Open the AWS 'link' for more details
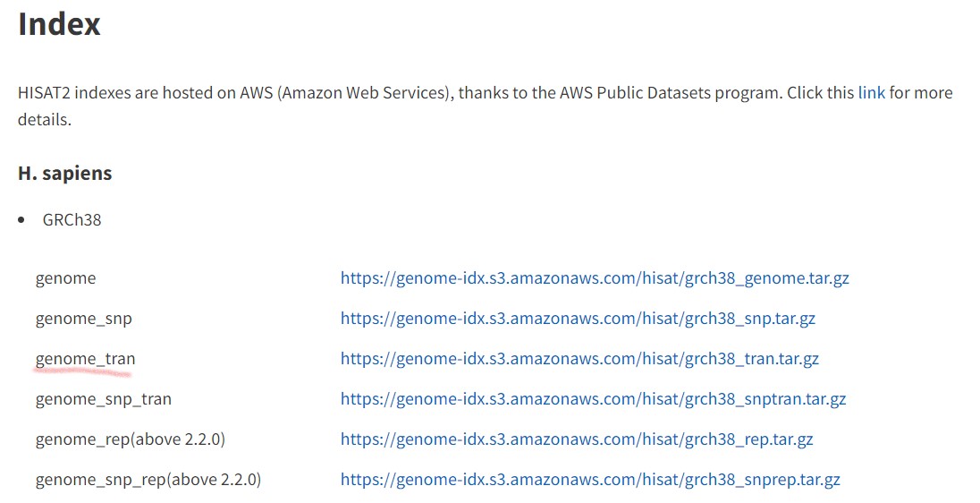Image resolution: width=980 pixels, height=503 pixels. [x=871, y=92]
